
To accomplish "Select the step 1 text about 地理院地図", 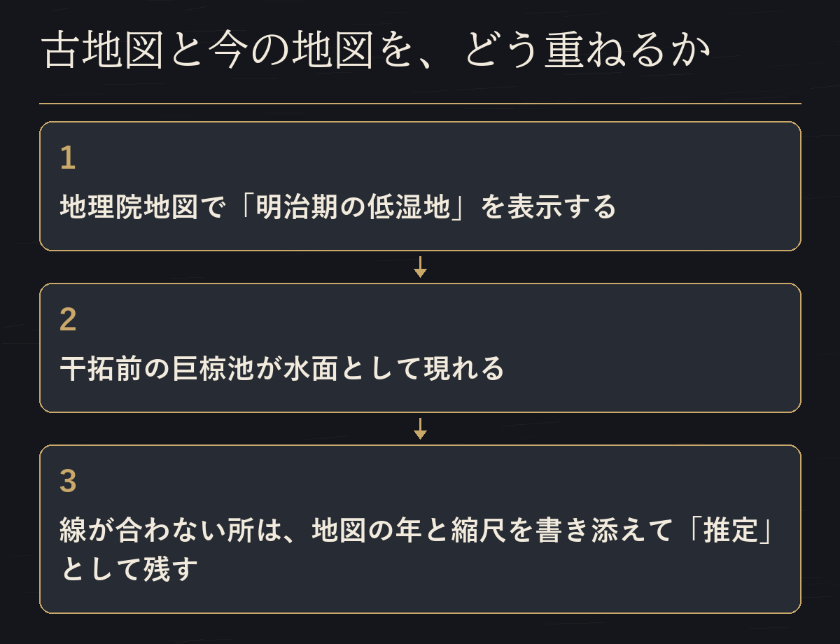I will click(x=338, y=207).
